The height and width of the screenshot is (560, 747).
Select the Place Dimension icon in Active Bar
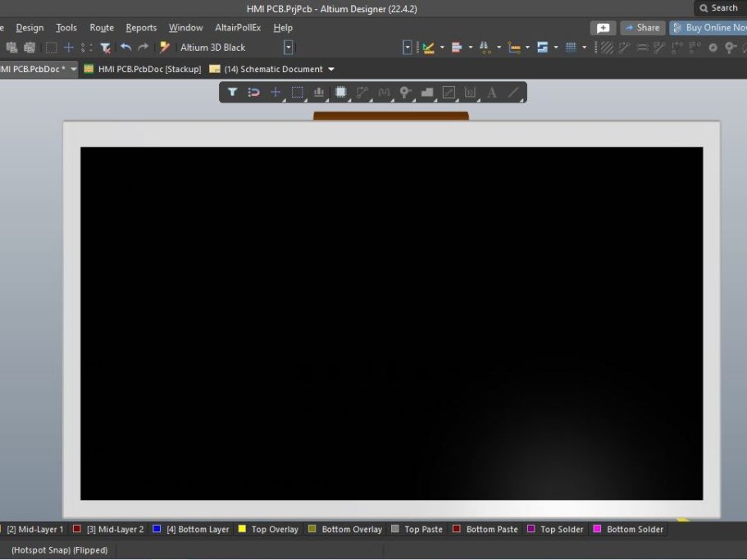pos(470,92)
